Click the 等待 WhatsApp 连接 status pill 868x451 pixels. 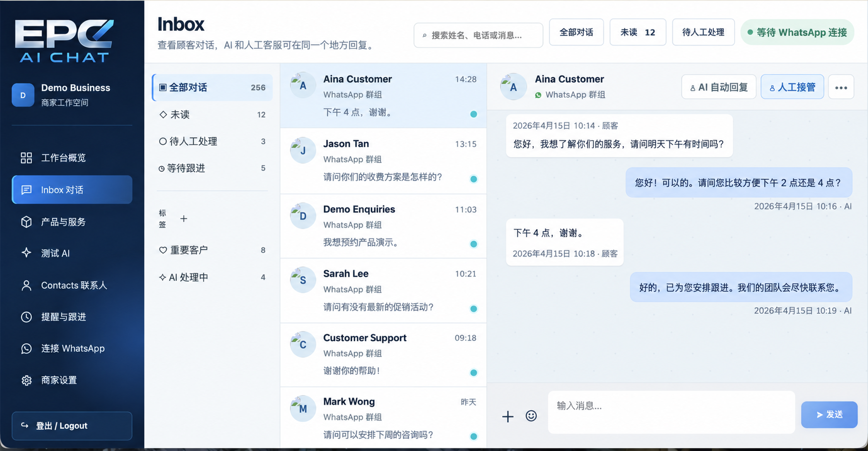coord(797,32)
